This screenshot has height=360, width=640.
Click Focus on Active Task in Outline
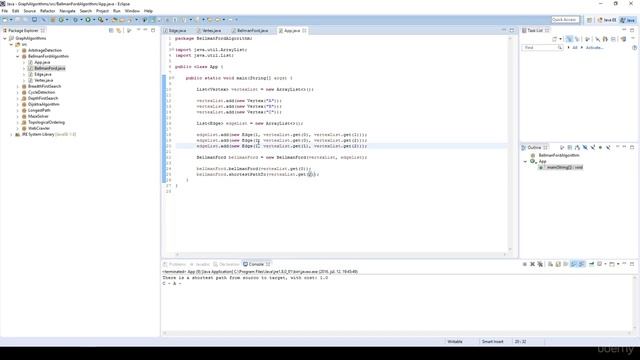[x=562, y=148]
